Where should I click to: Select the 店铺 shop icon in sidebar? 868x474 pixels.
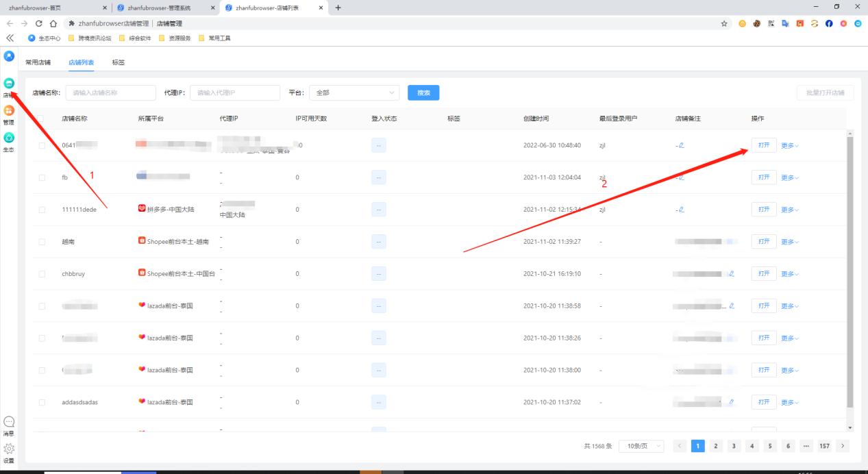[x=9, y=83]
